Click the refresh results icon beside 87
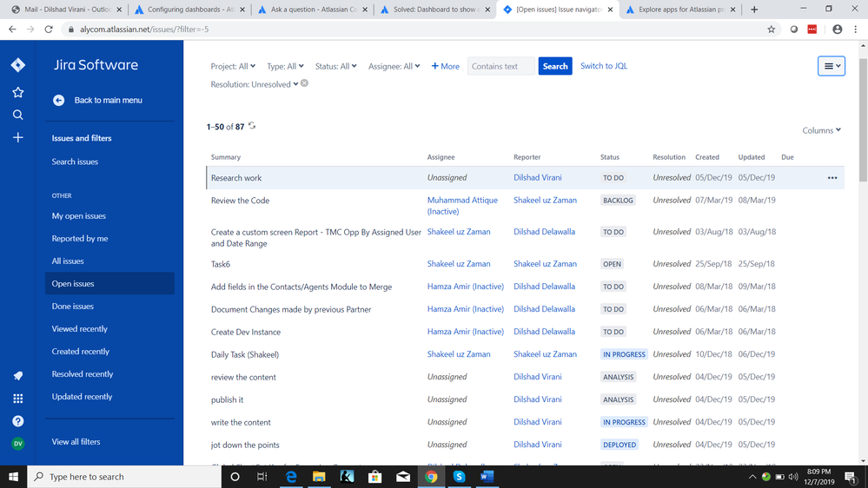This screenshot has width=868, height=488. point(252,126)
